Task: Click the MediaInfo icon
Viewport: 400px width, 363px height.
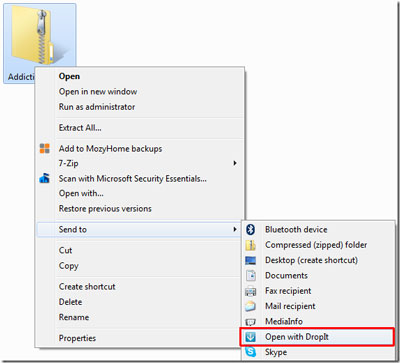Action: (251, 322)
